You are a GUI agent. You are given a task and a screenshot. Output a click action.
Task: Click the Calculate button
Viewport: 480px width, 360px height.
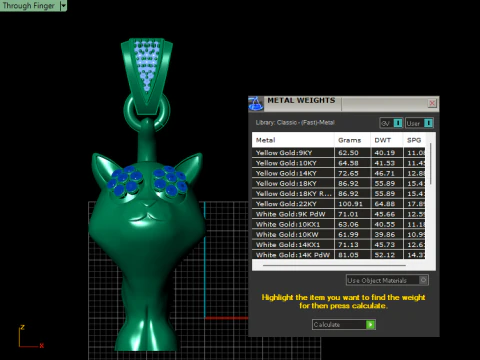click(x=344, y=324)
